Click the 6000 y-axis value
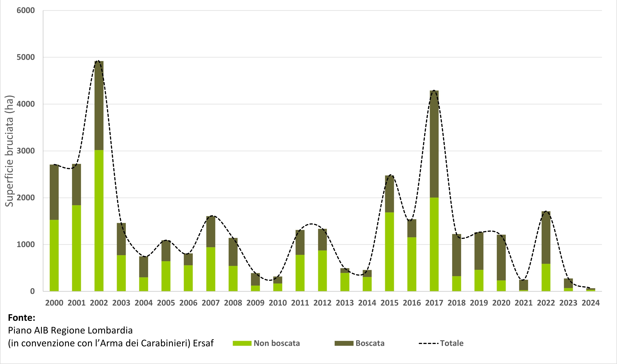Viewport: 617px width, 364px height. click(x=26, y=11)
